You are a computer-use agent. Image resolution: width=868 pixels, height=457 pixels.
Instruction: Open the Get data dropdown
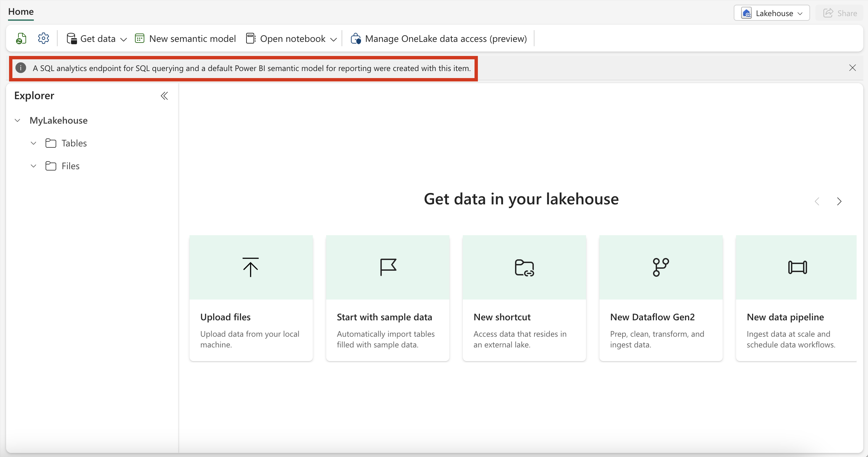tap(97, 39)
